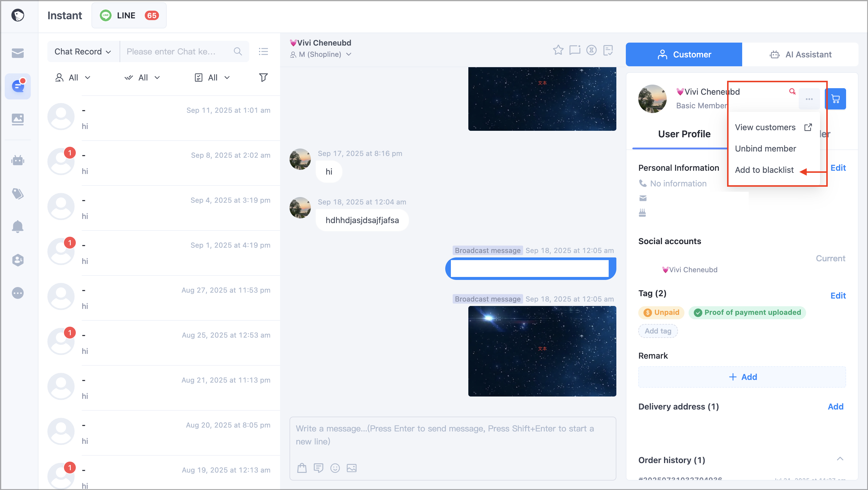Open the chat messages sidebar icon
This screenshot has width=868, height=490.
17,86
